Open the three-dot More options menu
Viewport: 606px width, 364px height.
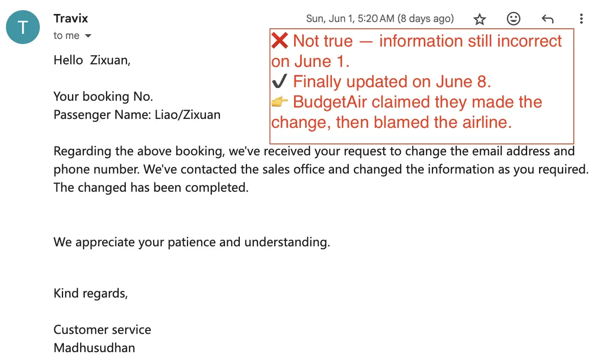tap(581, 19)
